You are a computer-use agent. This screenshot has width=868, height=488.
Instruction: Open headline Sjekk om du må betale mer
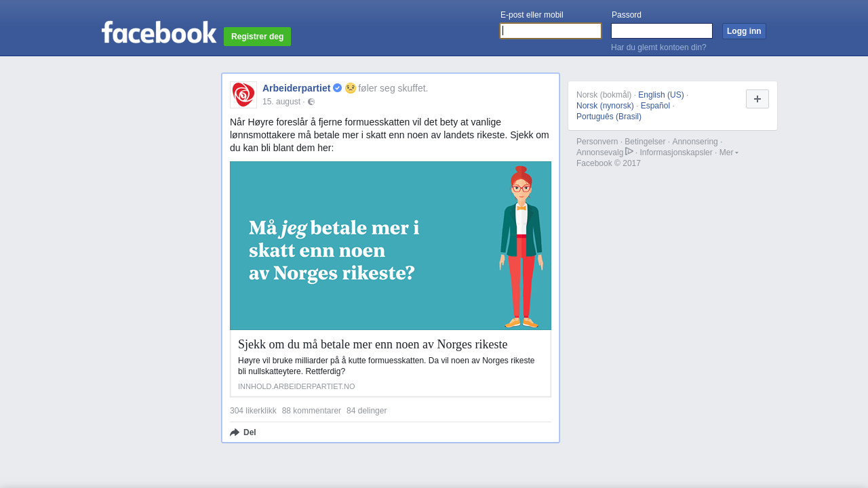tap(373, 344)
